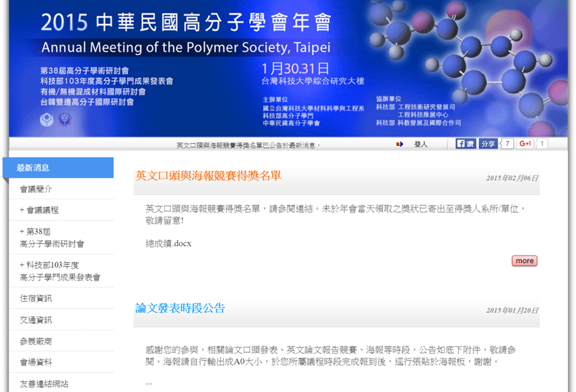
Task: Click the Google +1 count bubble showing 1
Action: pos(541,144)
